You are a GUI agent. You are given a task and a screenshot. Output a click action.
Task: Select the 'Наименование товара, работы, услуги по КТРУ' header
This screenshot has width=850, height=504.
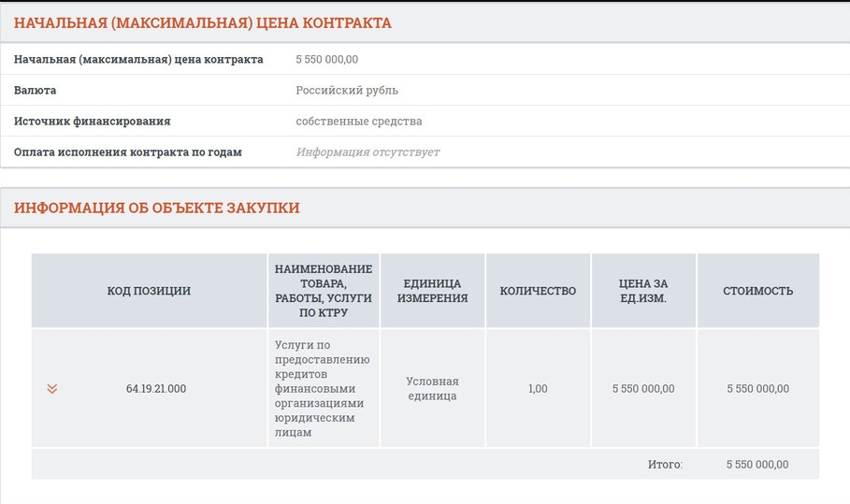coord(324,291)
